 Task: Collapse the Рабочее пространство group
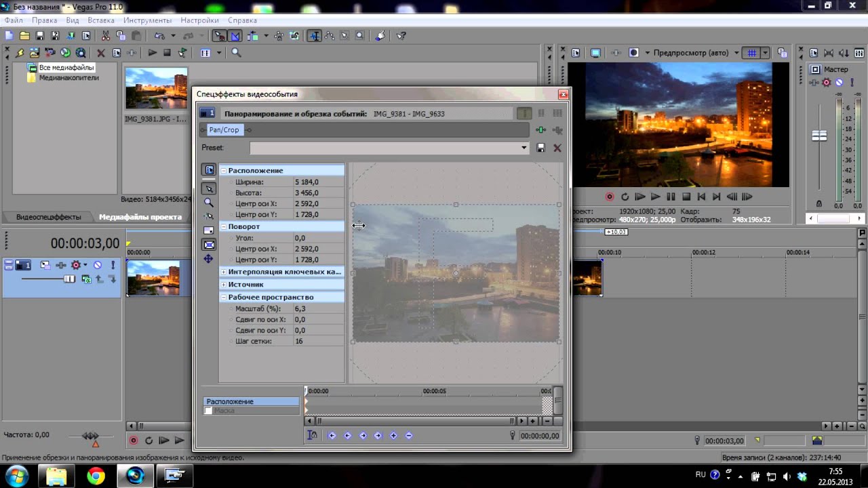[x=223, y=298]
